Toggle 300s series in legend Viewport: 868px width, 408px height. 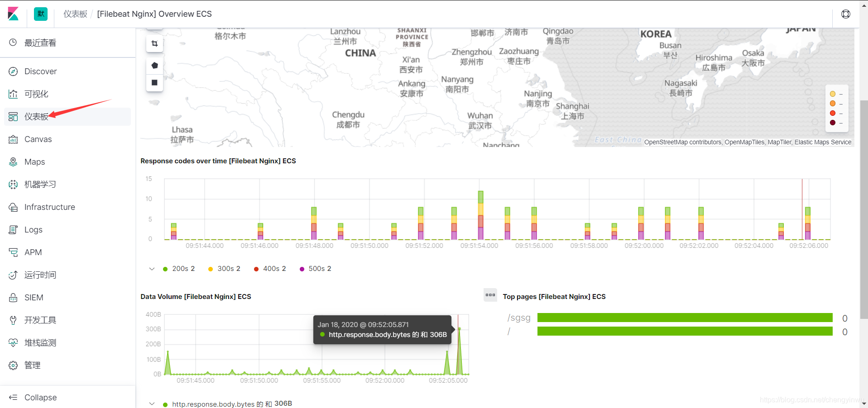(224, 269)
